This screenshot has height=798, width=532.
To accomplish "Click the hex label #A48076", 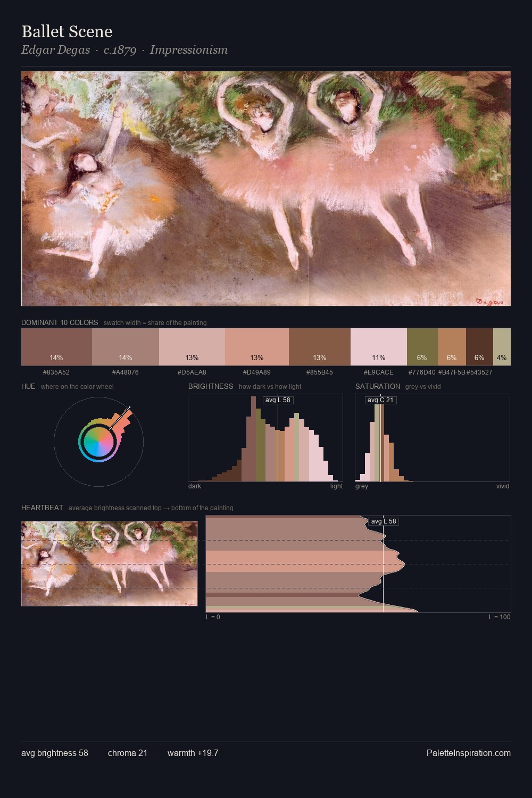I will pyautogui.click(x=126, y=372).
